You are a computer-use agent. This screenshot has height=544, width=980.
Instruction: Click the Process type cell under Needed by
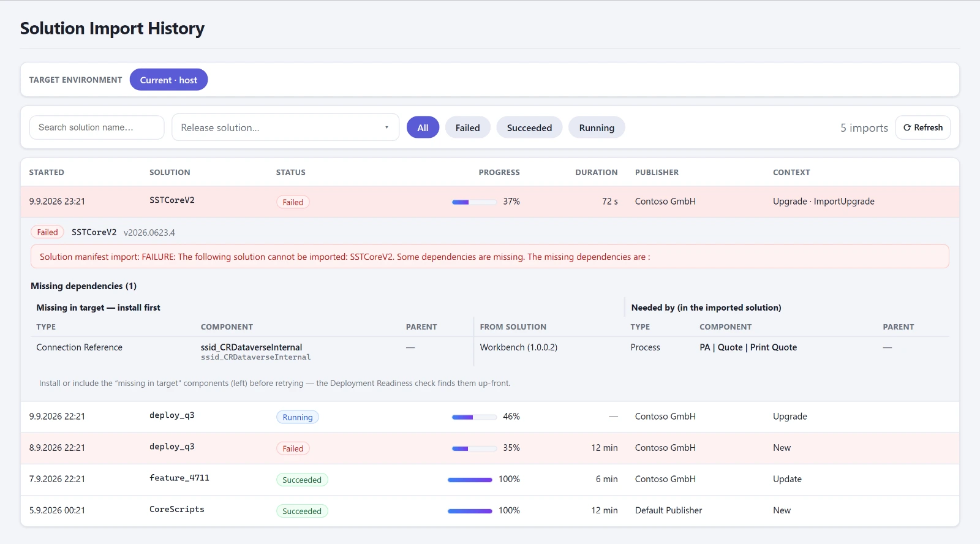[645, 347]
